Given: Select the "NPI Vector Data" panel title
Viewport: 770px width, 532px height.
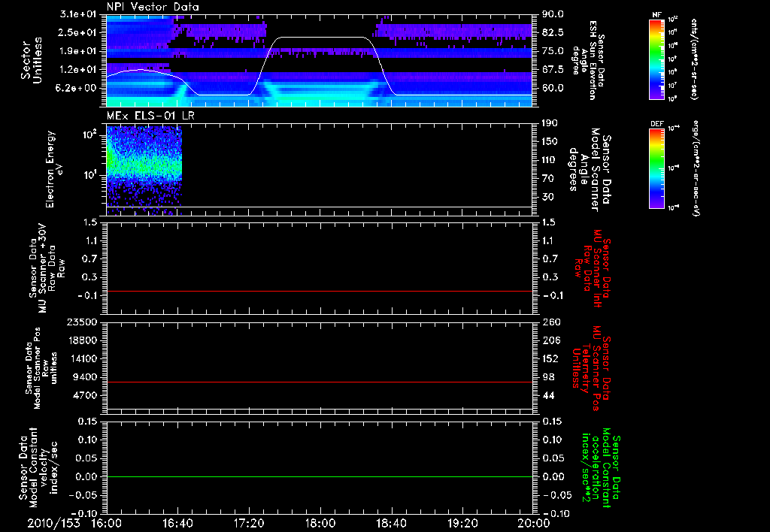Looking at the screenshot, I should click(x=153, y=7).
